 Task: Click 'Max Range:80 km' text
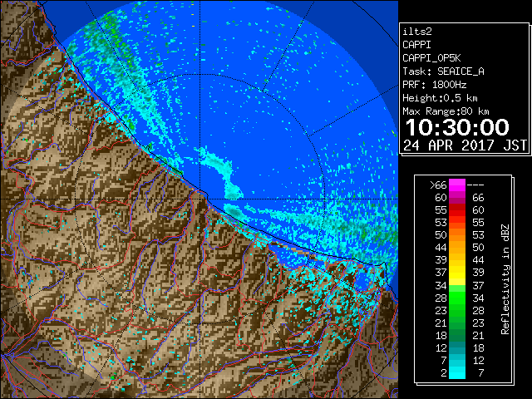[446, 111]
